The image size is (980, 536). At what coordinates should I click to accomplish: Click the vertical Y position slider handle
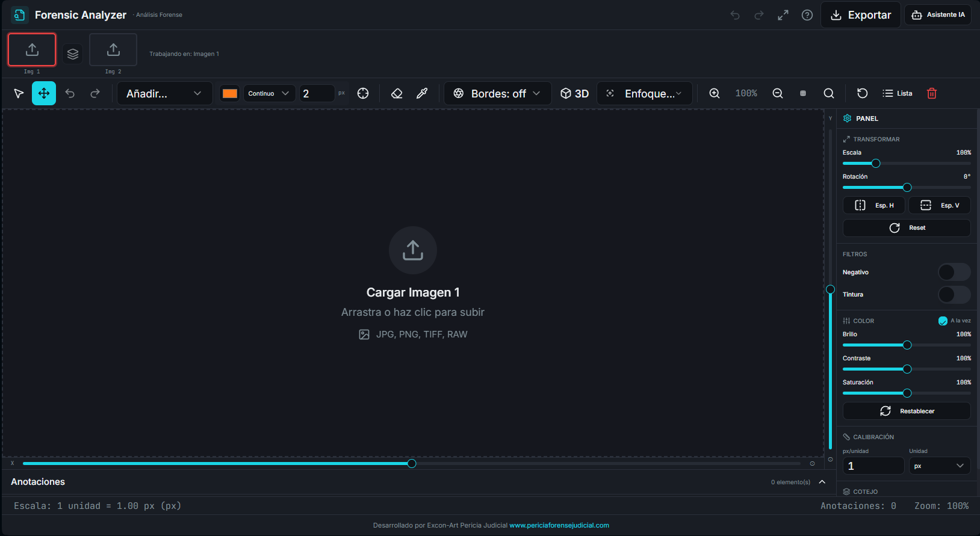[x=830, y=289]
